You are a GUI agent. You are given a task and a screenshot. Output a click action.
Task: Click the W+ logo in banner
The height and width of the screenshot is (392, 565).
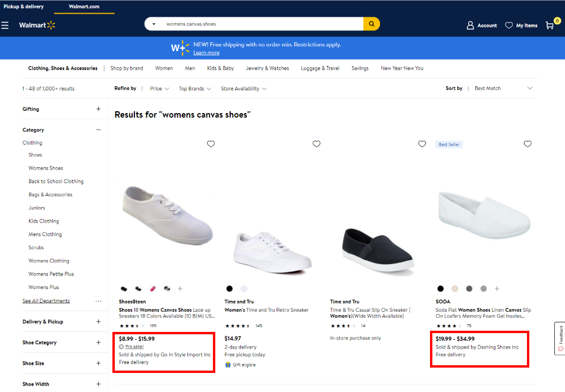(x=180, y=48)
